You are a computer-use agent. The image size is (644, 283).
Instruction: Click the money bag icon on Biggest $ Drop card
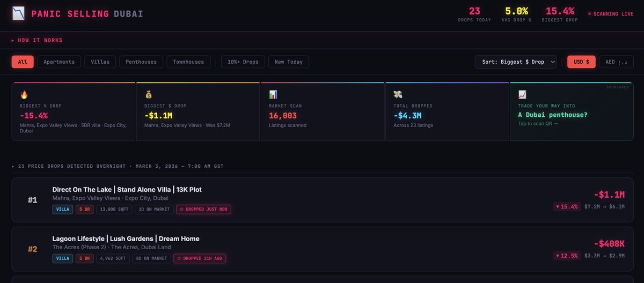tap(149, 94)
